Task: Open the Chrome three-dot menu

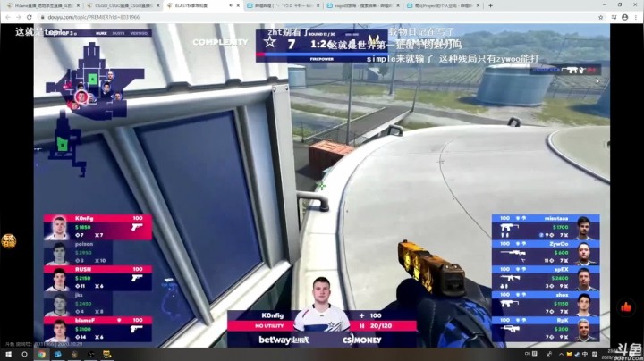Action: click(x=636, y=17)
